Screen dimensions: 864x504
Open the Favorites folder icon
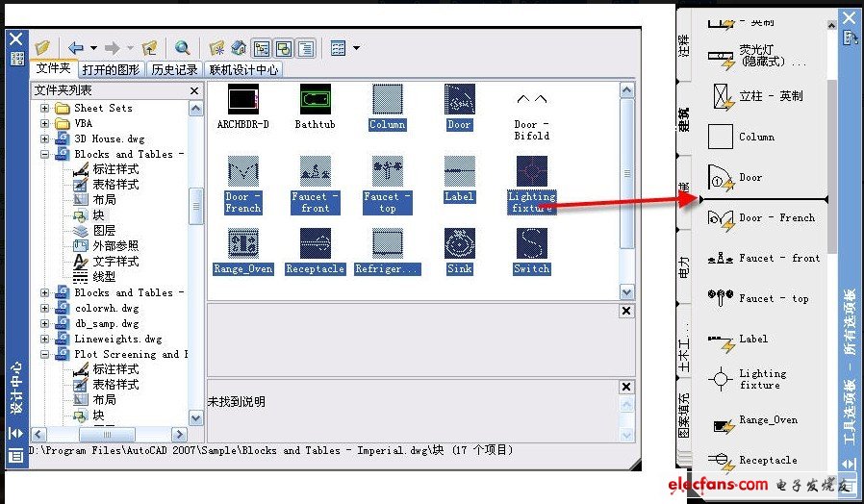(216, 48)
